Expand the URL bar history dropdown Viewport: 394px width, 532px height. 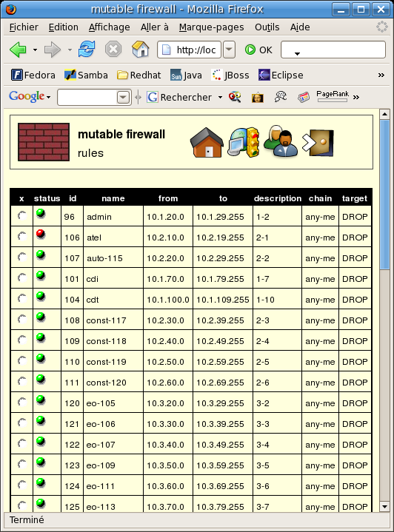[230, 50]
